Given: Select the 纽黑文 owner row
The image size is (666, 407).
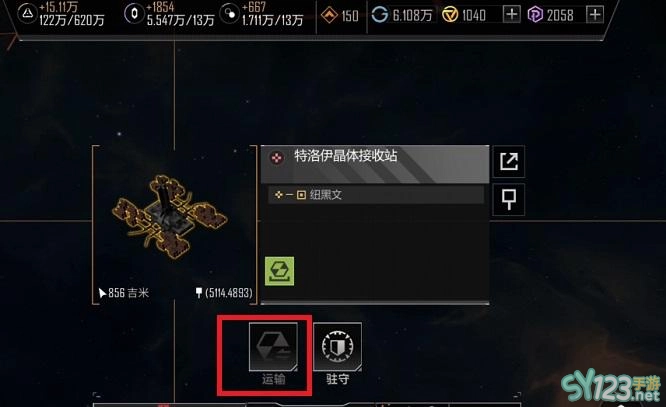Looking at the screenshot, I should [376, 195].
